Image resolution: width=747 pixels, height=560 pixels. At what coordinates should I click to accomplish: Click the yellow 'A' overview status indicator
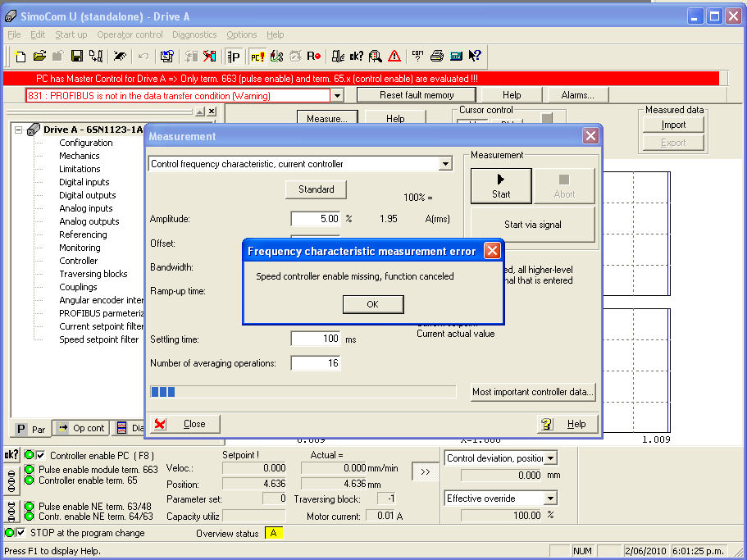tap(273, 533)
